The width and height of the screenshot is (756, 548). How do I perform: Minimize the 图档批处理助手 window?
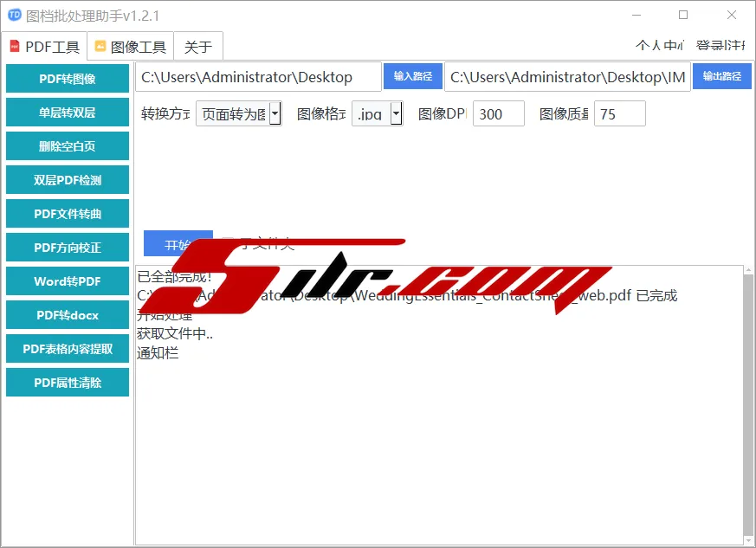point(636,15)
